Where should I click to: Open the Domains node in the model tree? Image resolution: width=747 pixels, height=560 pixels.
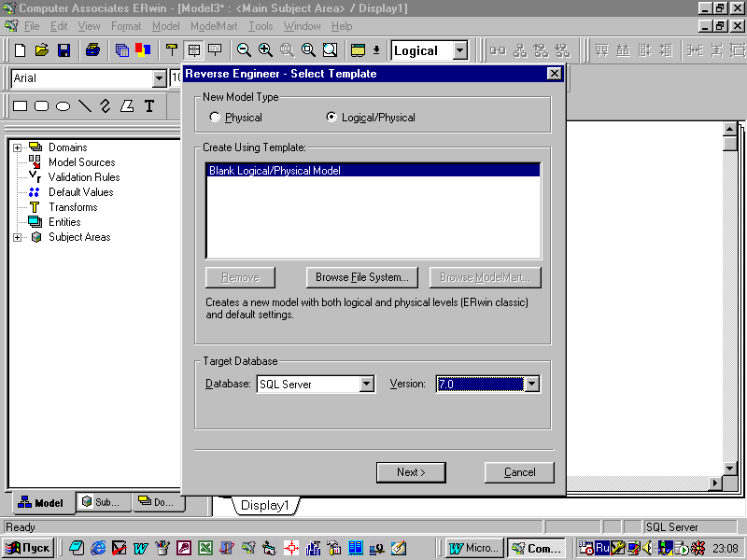[67, 147]
